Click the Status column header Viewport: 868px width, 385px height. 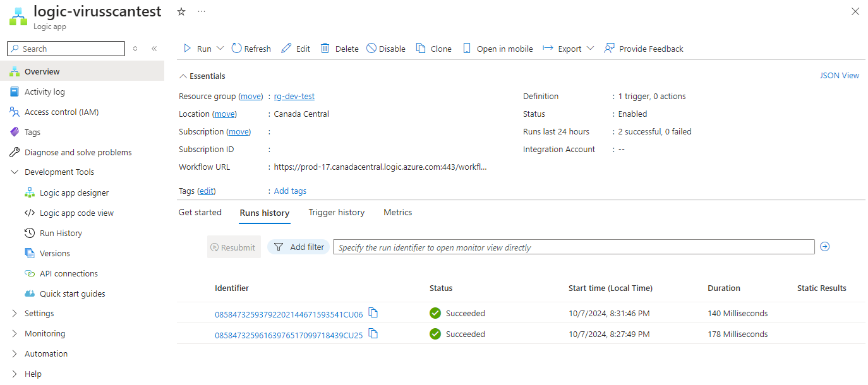[441, 288]
